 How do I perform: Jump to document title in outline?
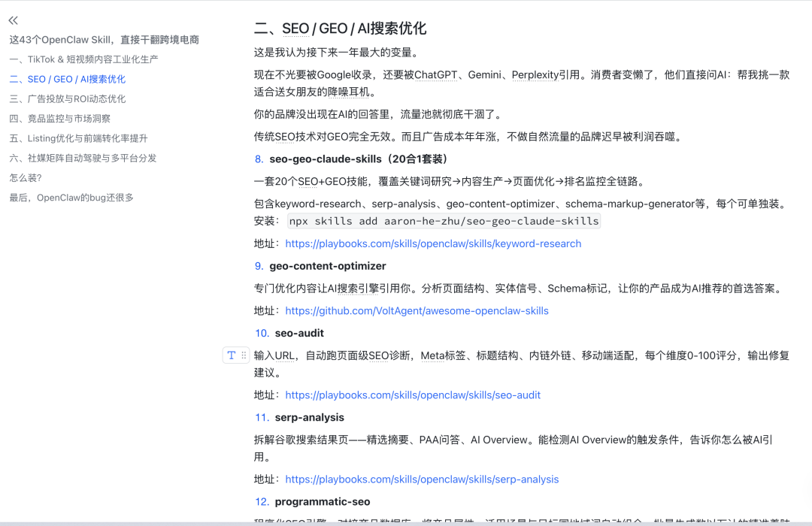pyautogui.click(x=104, y=40)
